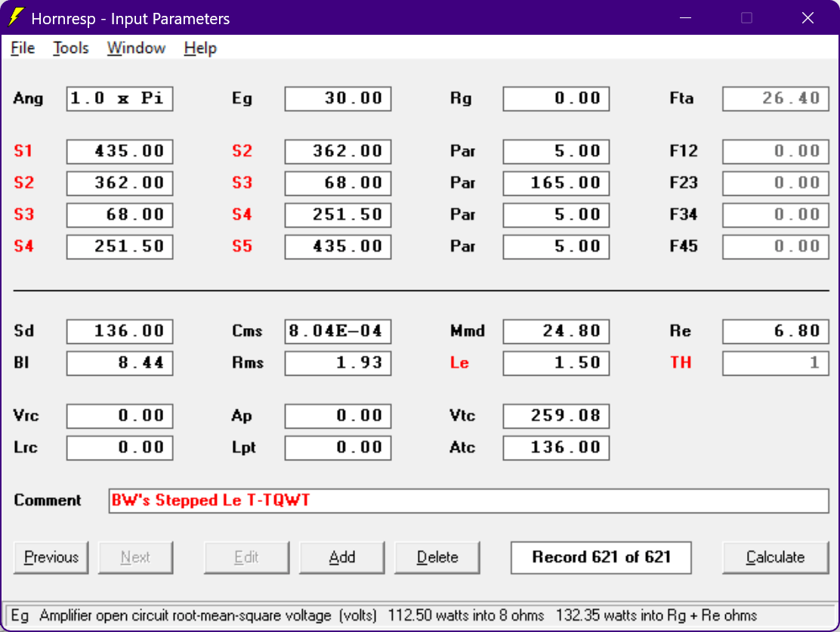840x632 pixels.
Task: Open the Tools menu
Action: click(71, 48)
